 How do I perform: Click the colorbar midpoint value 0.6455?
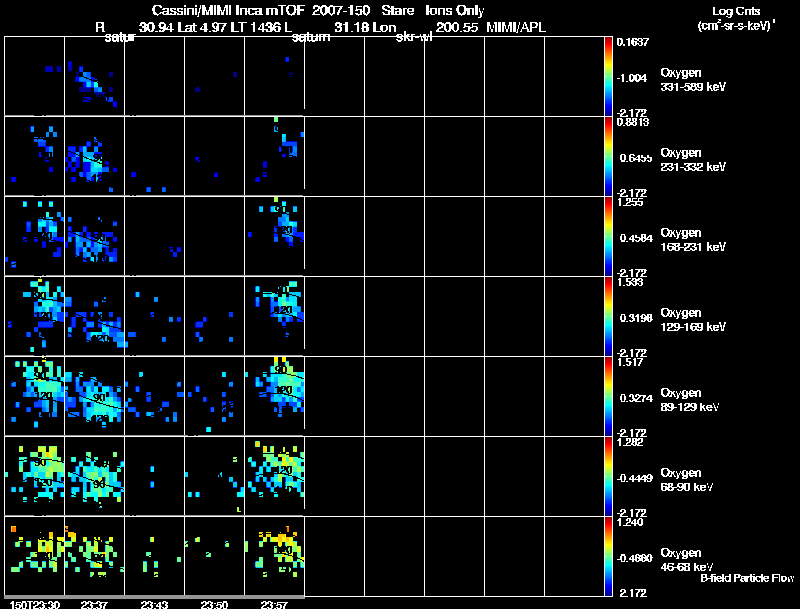click(x=636, y=158)
